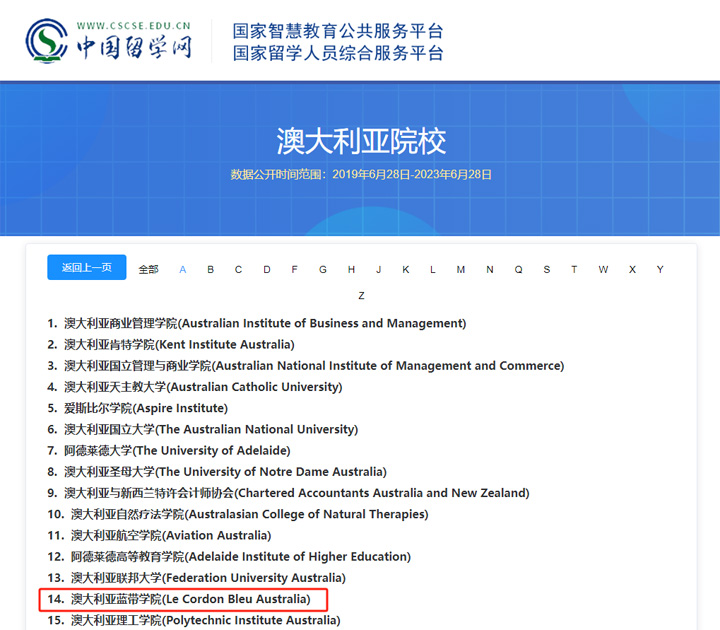720x630 pixels.
Task: Filter schools by letter N
Action: [x=490, y=270]
